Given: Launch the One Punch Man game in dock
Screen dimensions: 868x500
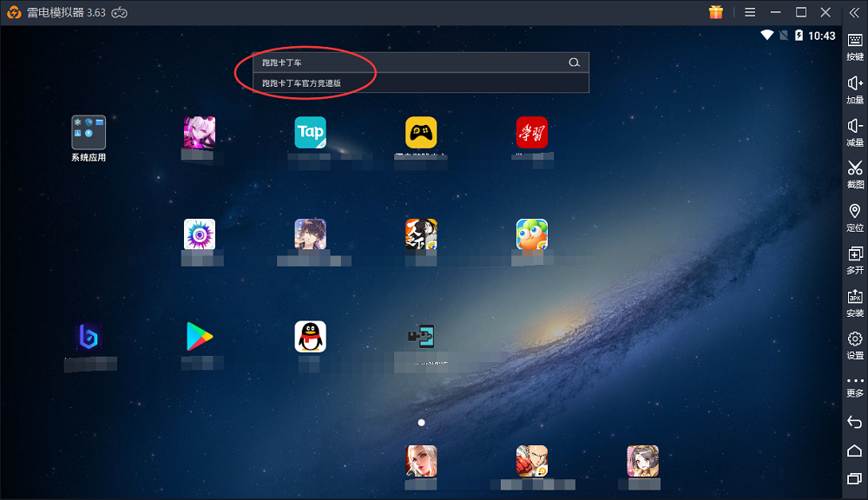Looking at the screenshot, I should click(x=532, y=461).
